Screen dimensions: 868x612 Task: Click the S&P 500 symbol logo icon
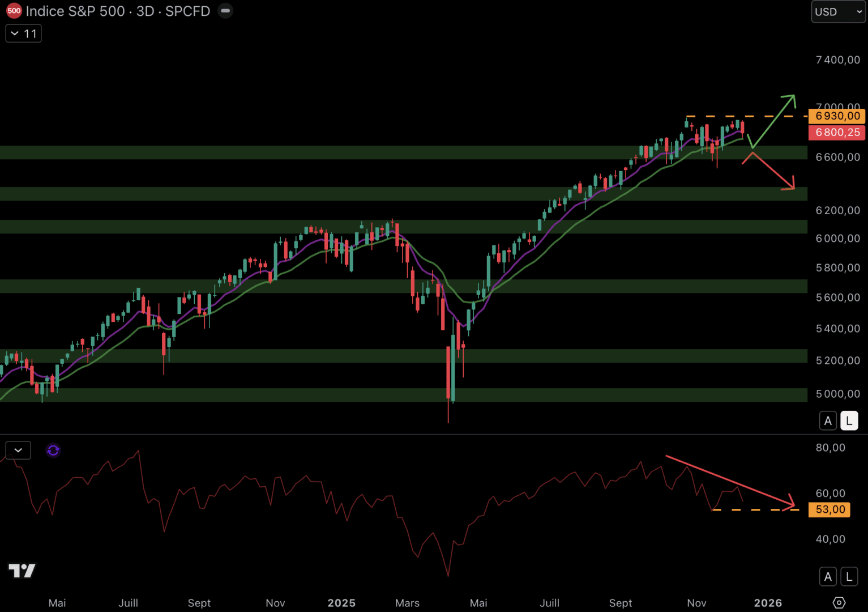click(14, 11)
